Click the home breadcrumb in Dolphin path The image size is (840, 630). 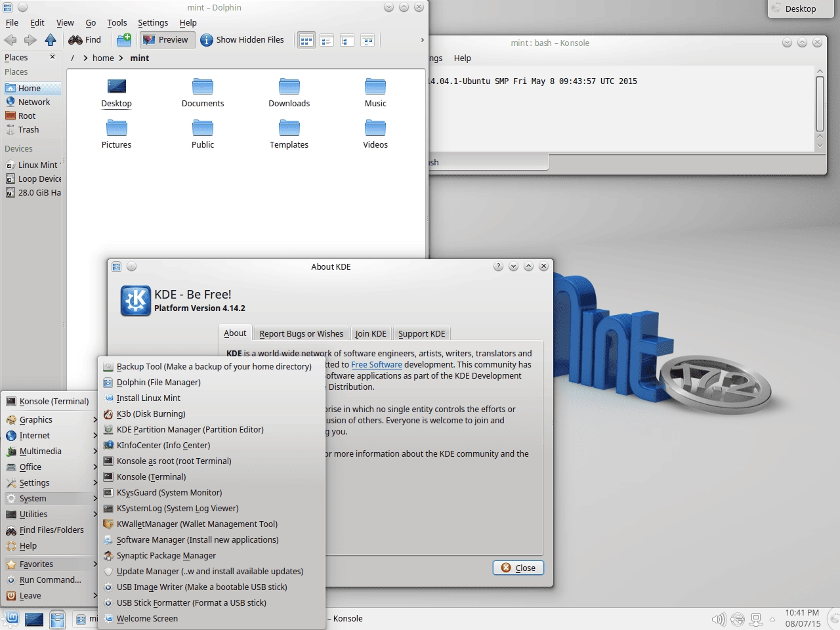pyautogui.click(x=103, y=58)
